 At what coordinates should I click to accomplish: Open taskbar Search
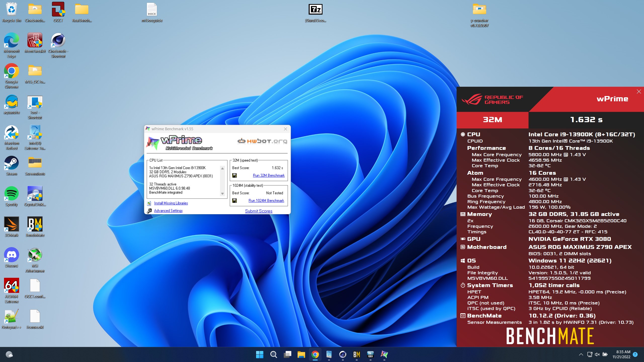(x=273, y=354)
